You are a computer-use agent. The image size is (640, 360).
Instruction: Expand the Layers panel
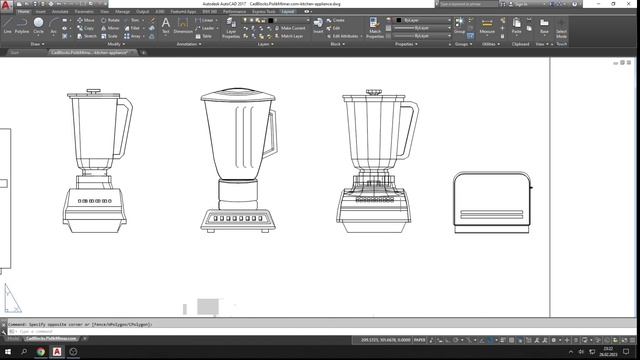coord(265,44)
